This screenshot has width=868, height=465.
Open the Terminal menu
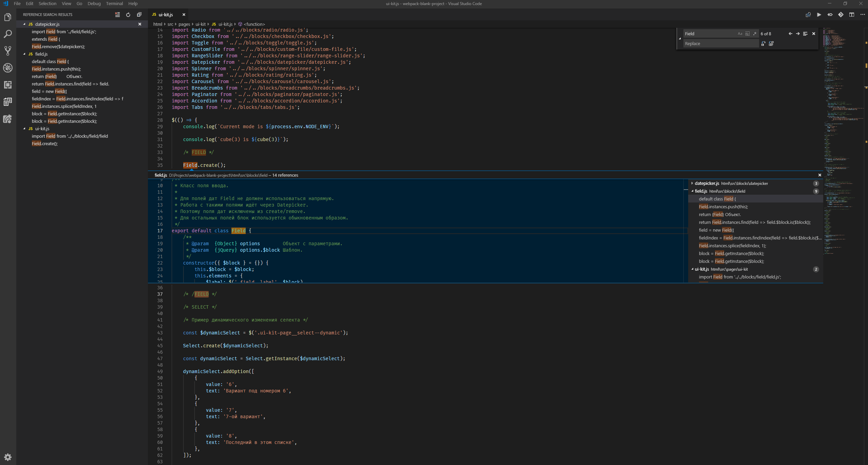(114, 3)
